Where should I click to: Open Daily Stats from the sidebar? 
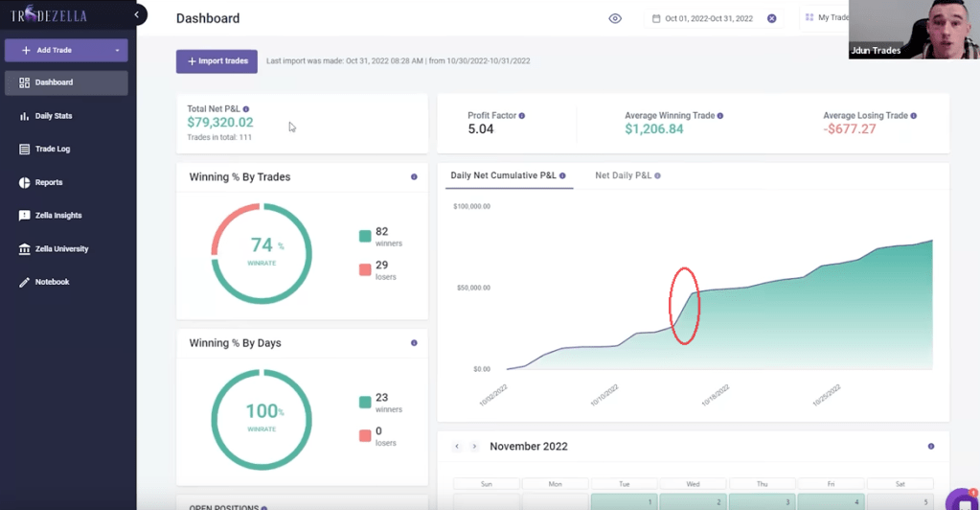pos(53,116)
